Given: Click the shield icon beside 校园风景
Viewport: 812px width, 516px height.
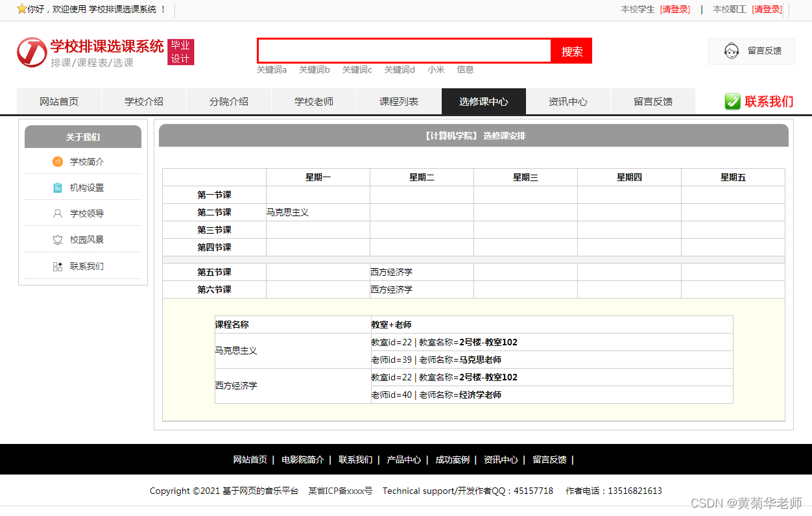Looking at the screenshot, I should point(58,240).
